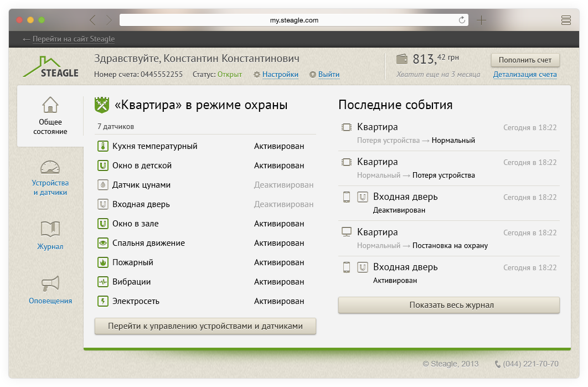Image resolution: width=588 pixels, height=387 pixels.
Task: Click the Активирован status of Вибрации
Action: (x=279, y=282)
